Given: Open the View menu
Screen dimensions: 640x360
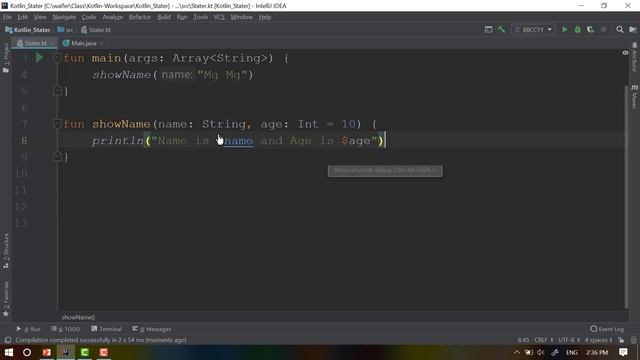Looking at the screenshot, I should (40, 17).
